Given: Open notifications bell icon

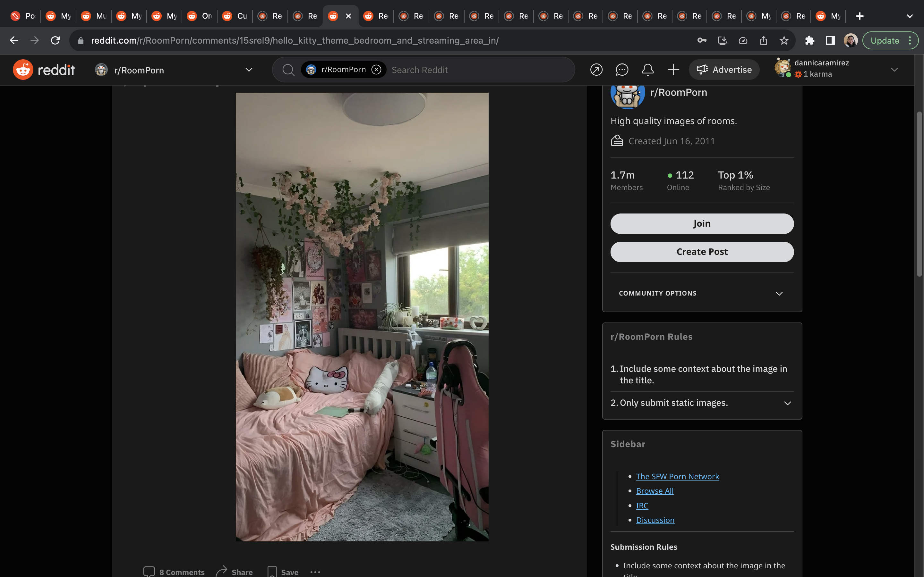Looking at the screenshot, I should pos(647,70).
